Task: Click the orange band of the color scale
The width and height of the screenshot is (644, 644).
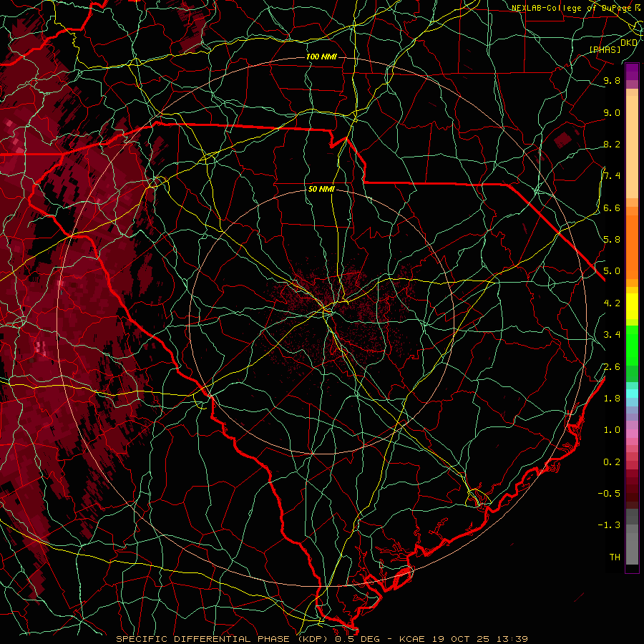Action: pyautogui.click(x=632, y=246)
